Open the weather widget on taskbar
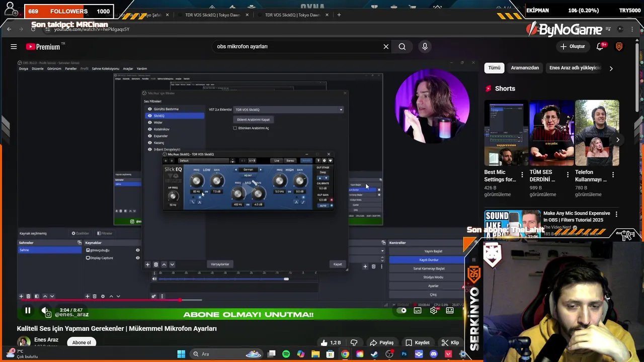This screenshot has width=644, height=362. click(x=21, y=354)
